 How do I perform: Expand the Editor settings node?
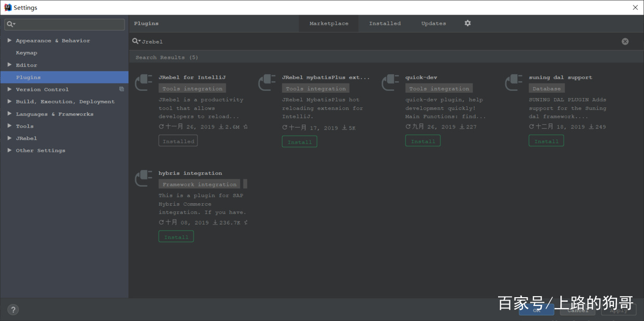pos(9,65)
